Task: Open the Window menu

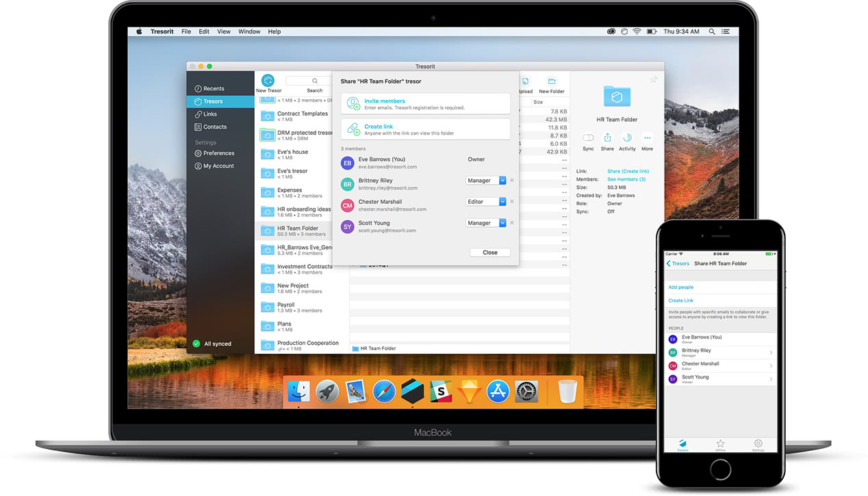Action: tap(249, 31)
